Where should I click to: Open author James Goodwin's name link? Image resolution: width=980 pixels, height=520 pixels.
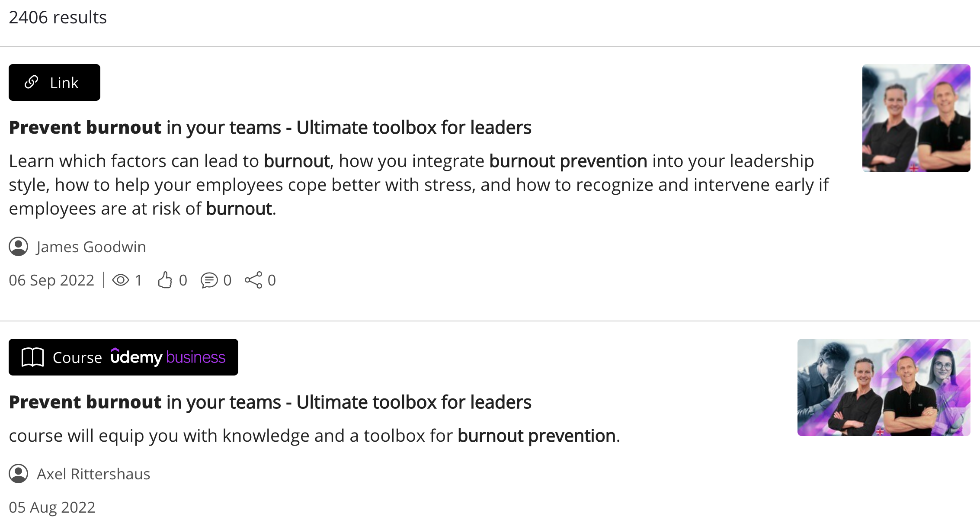[x=91, y=247]
